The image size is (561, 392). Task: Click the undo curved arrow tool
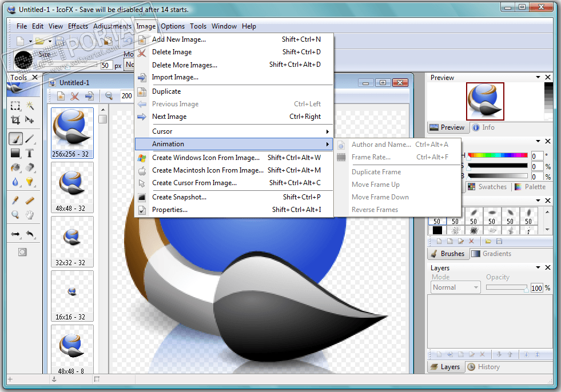[x=30, y=234]
